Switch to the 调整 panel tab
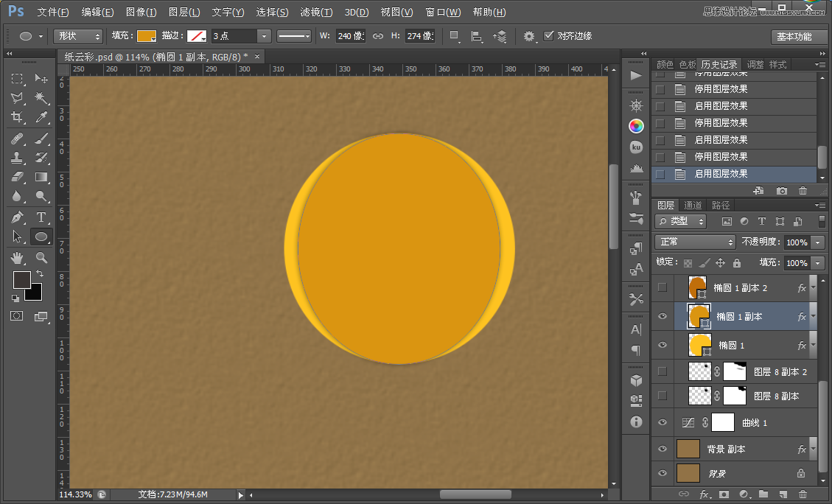832x504 pixels. tap(755, 65)
